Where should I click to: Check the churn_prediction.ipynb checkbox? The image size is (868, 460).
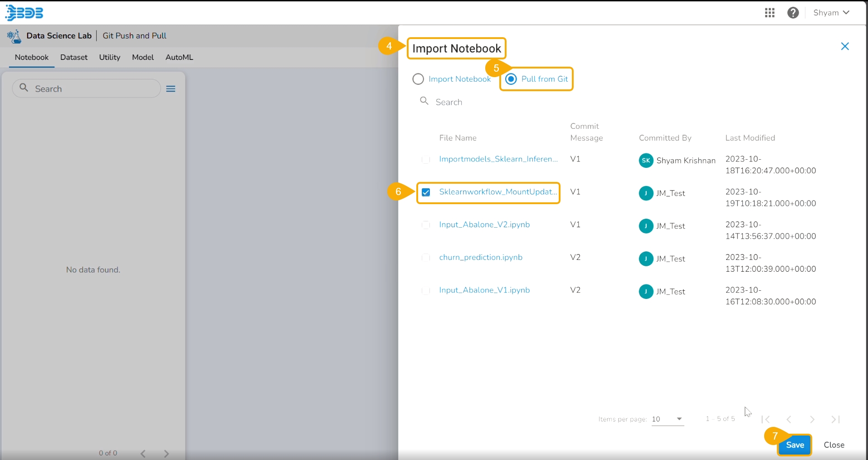[426, 258]
